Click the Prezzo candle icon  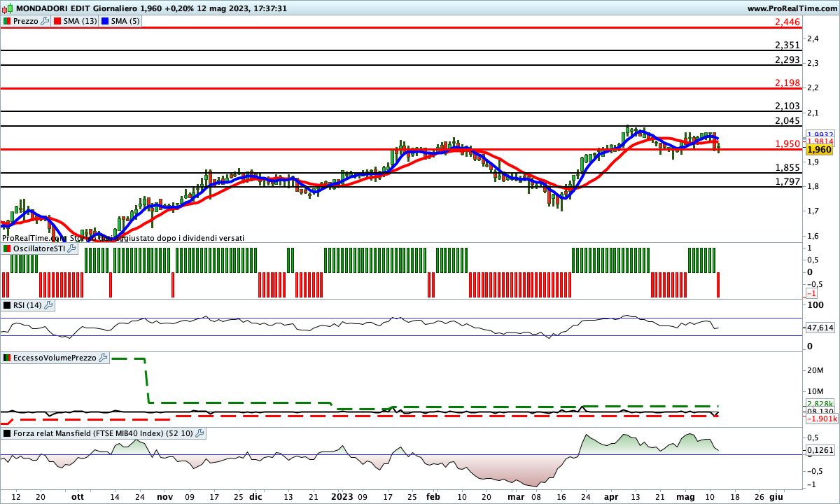(6, 21)
